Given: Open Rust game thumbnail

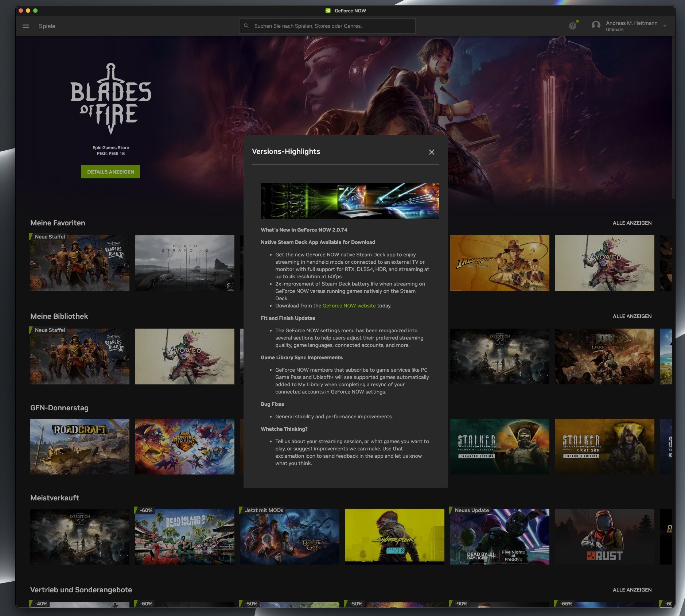Looking at the screenshot, I should coord(605,536).
